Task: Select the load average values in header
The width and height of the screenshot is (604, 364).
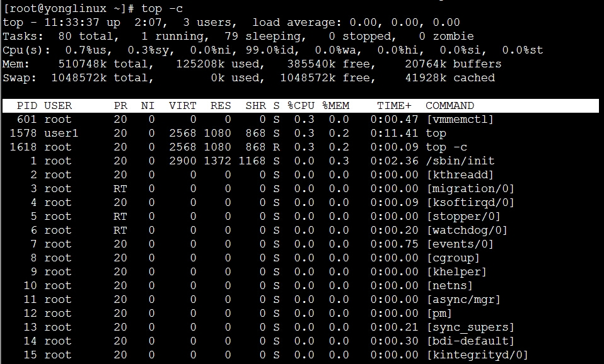Action: click(405, 22)
